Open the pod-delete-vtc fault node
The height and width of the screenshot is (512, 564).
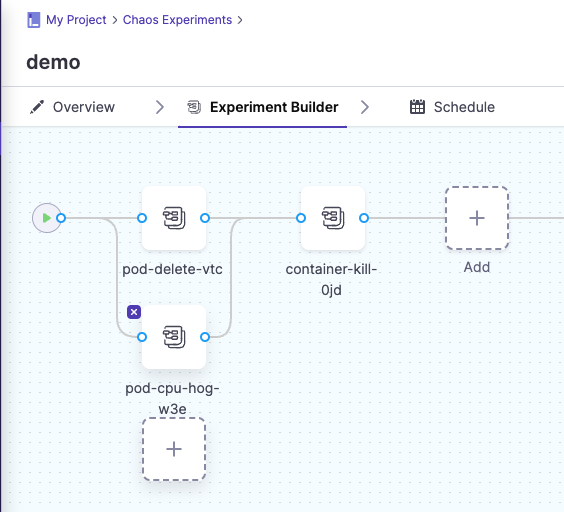tap(174, 218)
